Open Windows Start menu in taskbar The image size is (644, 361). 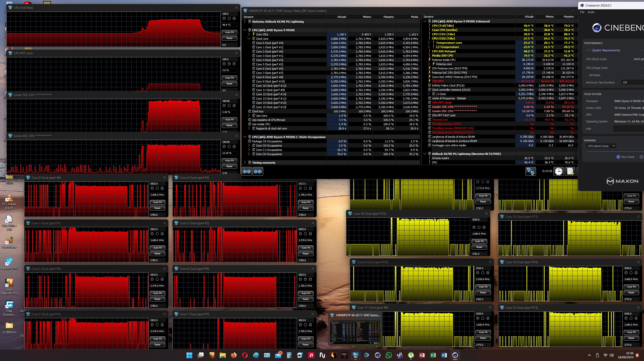pos(189,355)
